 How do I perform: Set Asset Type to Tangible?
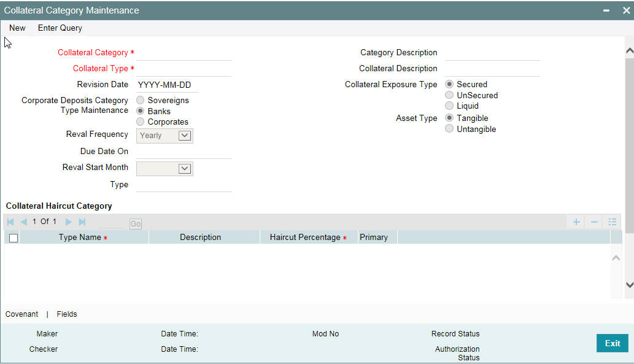coord(449,118)
